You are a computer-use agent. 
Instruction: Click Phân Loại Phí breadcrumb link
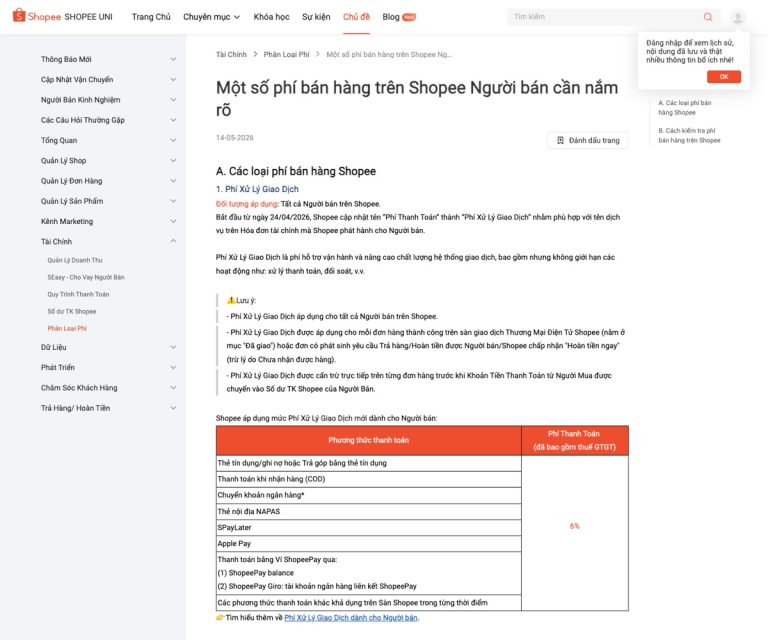click(x=287, y=54)
